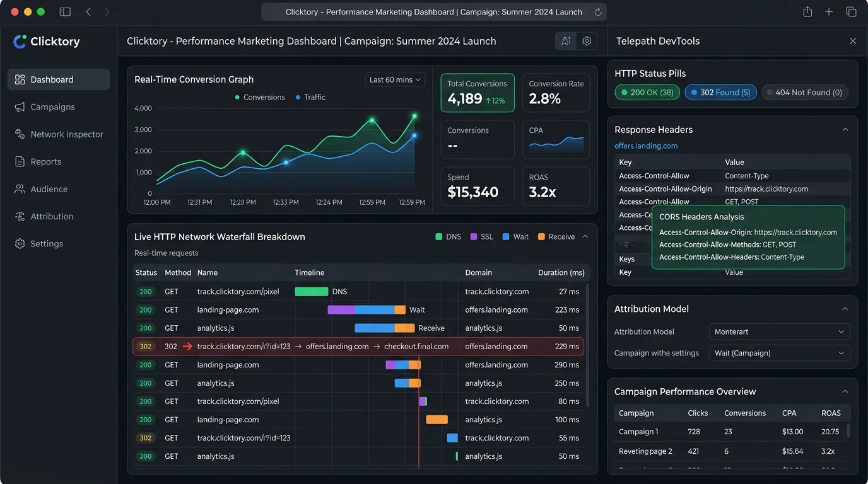
Task: Collapse the Attribution Model section
Action: [x=845, y=309]
